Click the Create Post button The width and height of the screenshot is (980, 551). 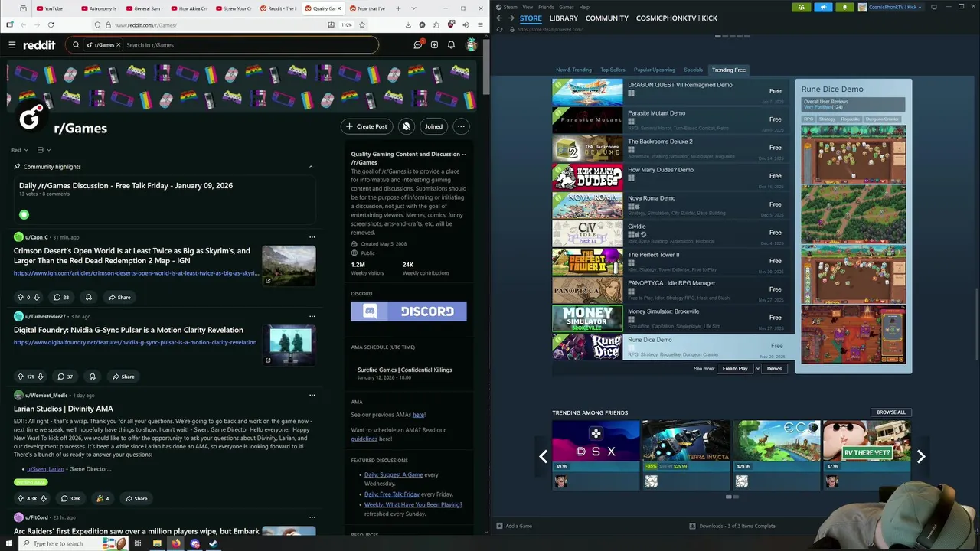click(367, 126)
